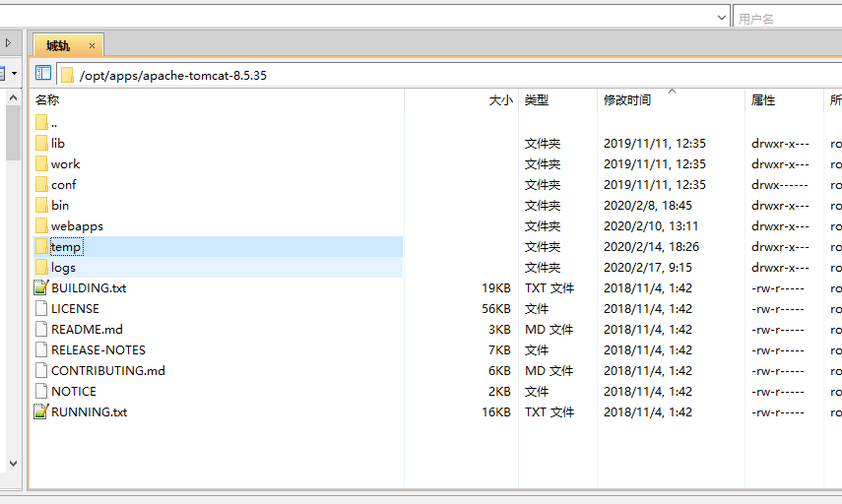Click the left scrollbar down arrow
The width and height of the screenshot is (842, 504).
(14, 464)
